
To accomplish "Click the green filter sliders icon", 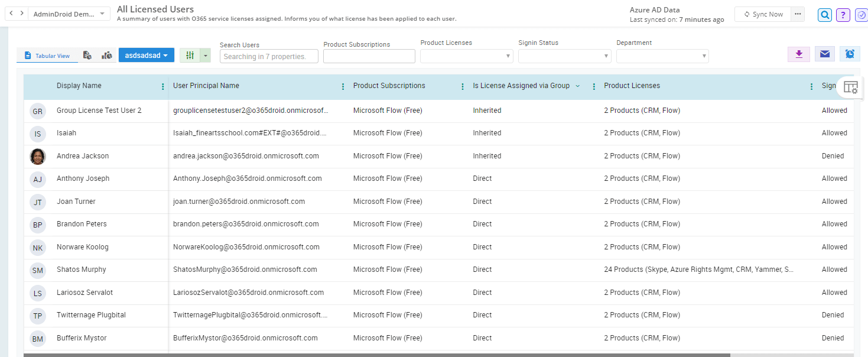I will (x=190, y=55).
